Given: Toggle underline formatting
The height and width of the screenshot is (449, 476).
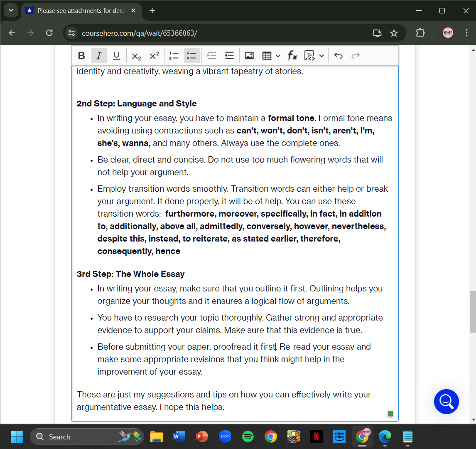Looking at the screenshot, I should (x=116, y=55).
